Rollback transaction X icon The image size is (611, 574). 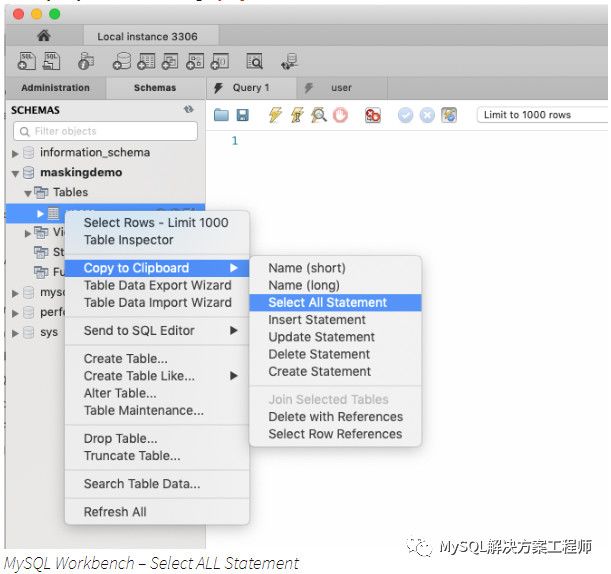pos(427,115)
